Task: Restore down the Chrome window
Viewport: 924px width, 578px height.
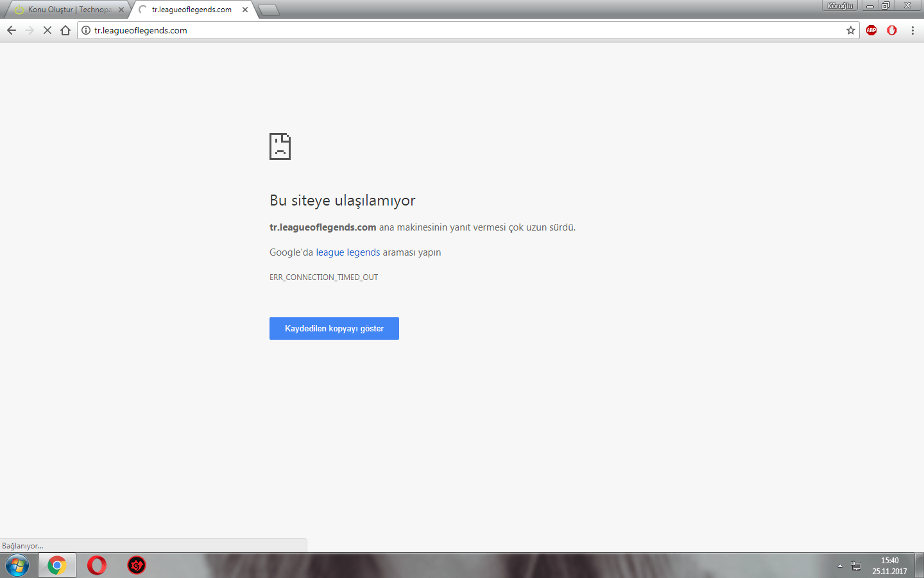Action: point(886,6)
